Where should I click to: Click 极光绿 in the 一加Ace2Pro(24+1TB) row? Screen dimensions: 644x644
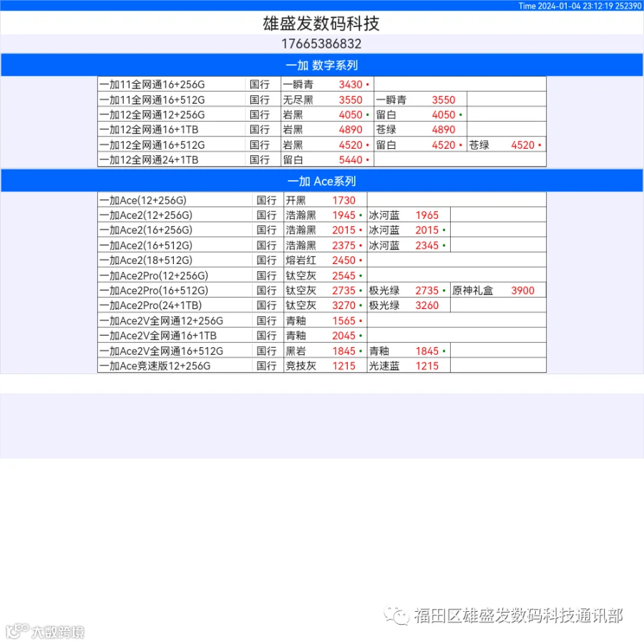click(x=384, y=306)
